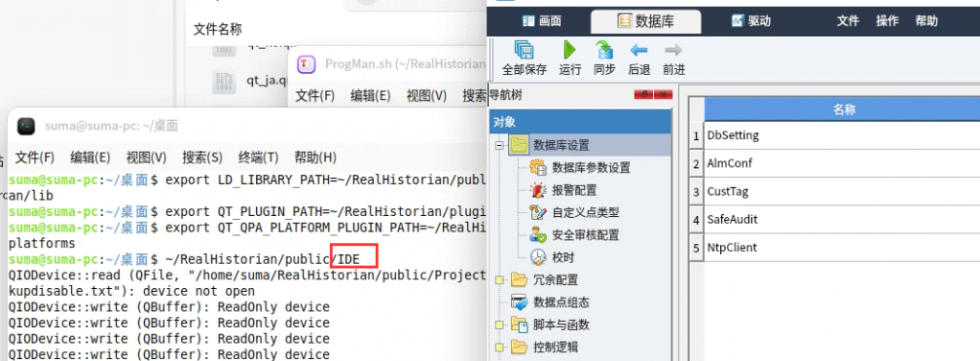
Task: Select the CustTag table cell
Action: pos(842,191)
